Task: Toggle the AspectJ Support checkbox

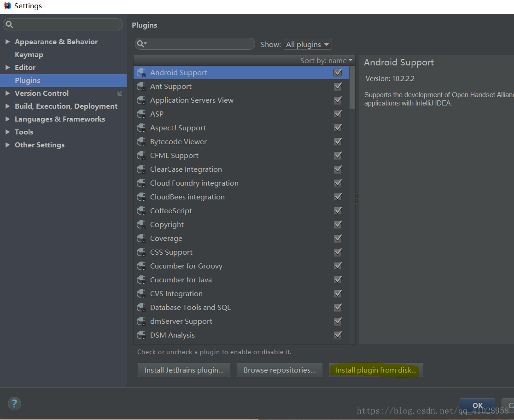Action: coord(338,128)
